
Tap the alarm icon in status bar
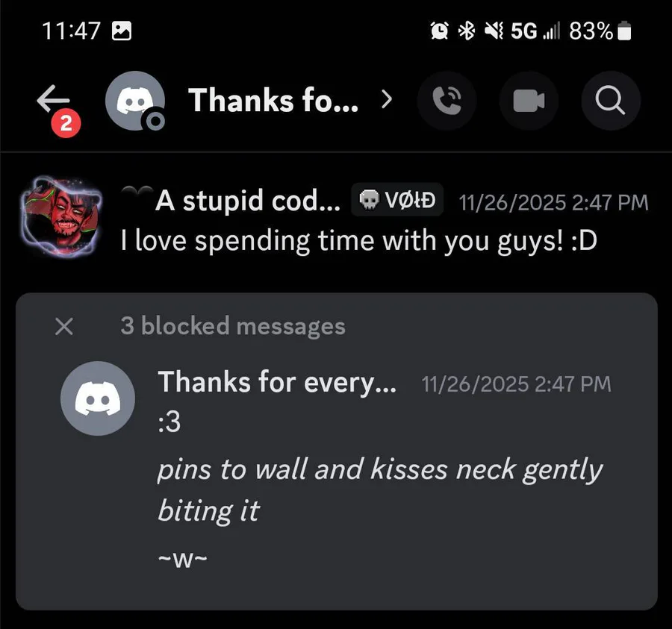click(x=439, y=31)
